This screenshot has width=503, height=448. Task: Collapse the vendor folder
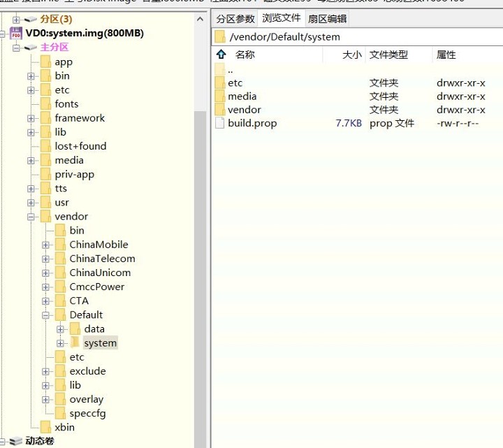point(31,217)
